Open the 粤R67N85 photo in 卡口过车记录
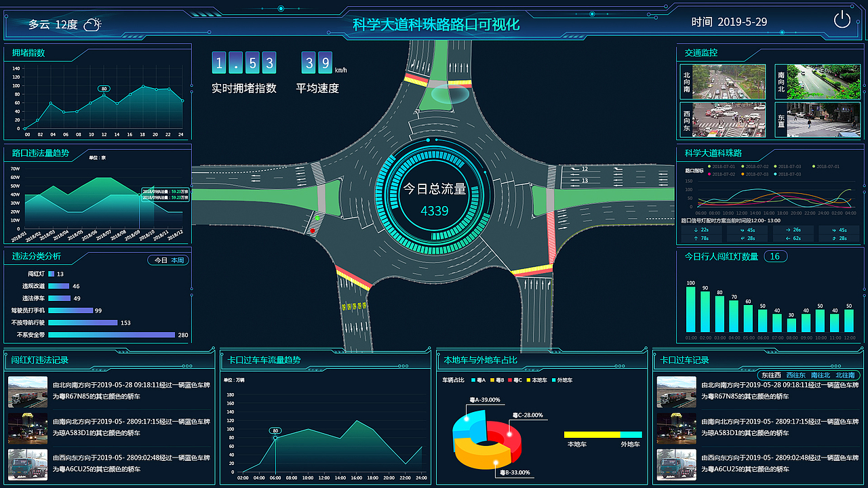Screen dimensions: 868x488 (x=677, y=392)
